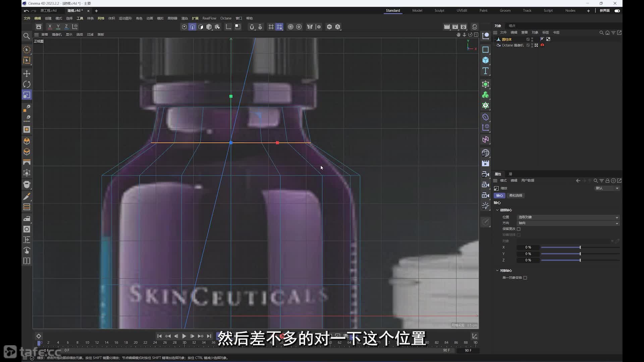Play the animation forward
The width and height of the screenshot is (644, 362).
click(x=184, y=336)
